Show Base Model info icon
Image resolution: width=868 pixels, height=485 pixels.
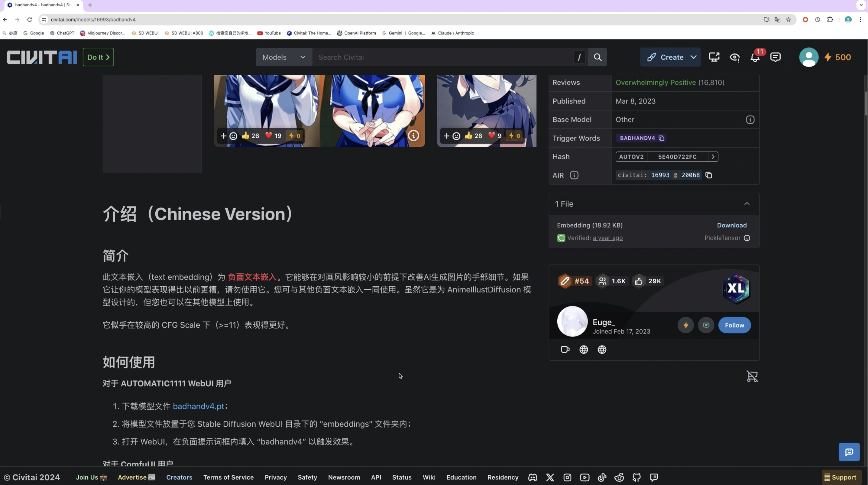coord(750,120)
